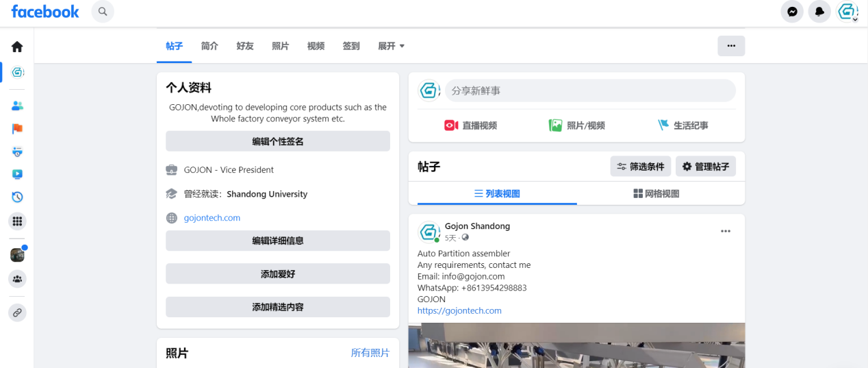Open the 照片 tab
This screenshot has width=868, height=368.
click(x=280, y=46)
